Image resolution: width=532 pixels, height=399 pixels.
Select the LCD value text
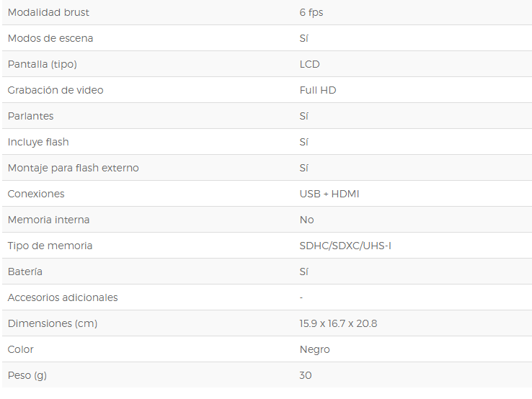click(309, 64)
